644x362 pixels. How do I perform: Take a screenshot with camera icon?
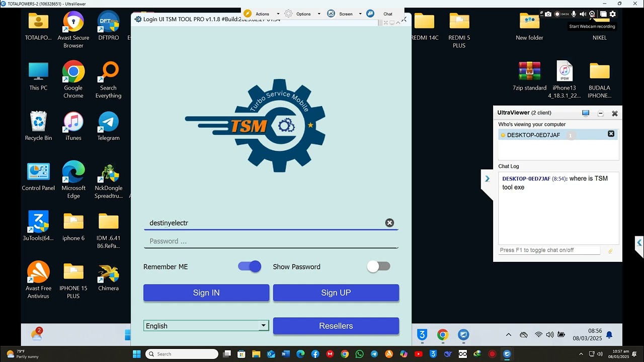(548, 14)
